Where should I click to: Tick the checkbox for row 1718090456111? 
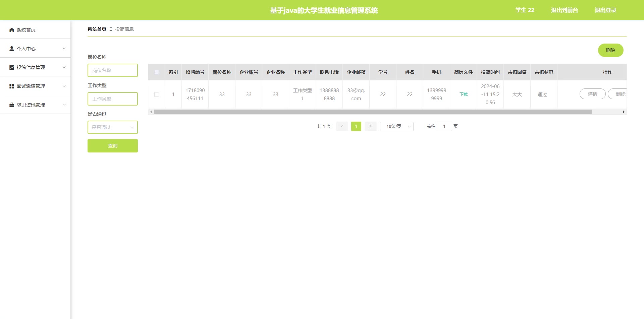[x=157, y=94]
